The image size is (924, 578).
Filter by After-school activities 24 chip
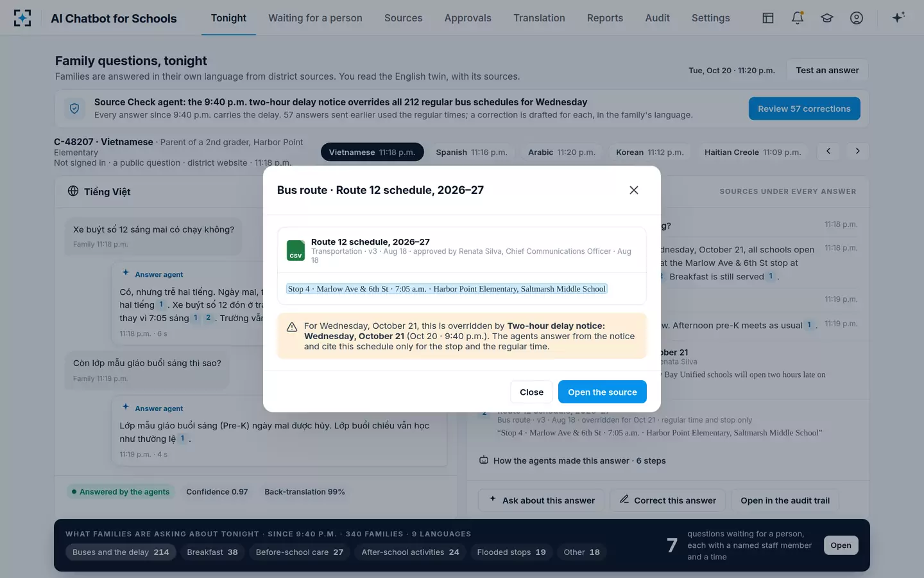tap(410, 552)
